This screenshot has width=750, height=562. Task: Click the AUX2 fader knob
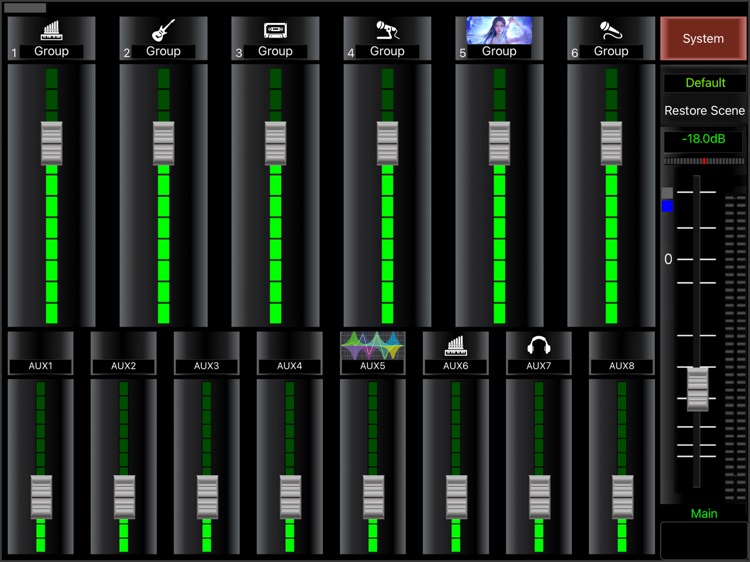124,497
